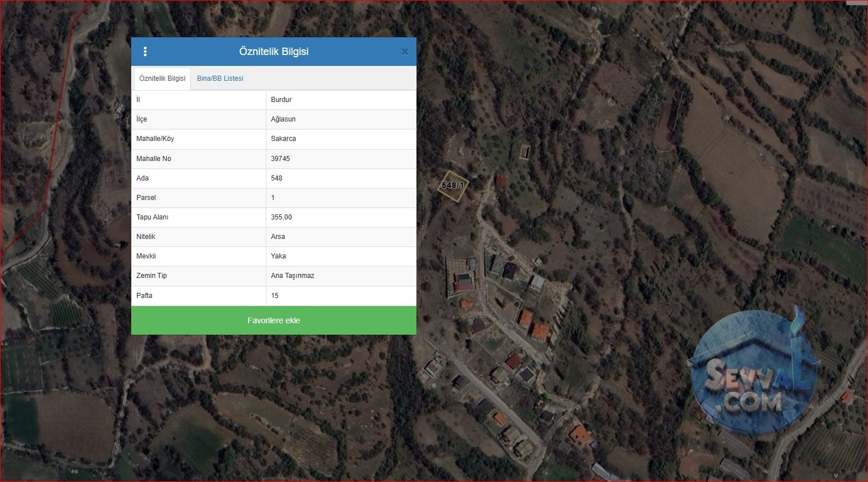This screenshot has width=868, height=482.
Task: Select the 548/1 parcel label on map
Action: click(x=453, y=185)
